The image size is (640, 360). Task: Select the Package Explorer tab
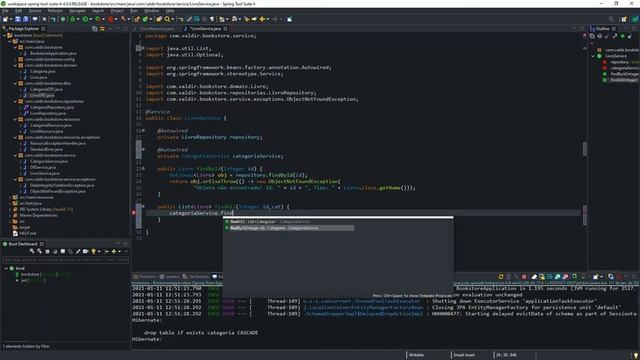24,29
